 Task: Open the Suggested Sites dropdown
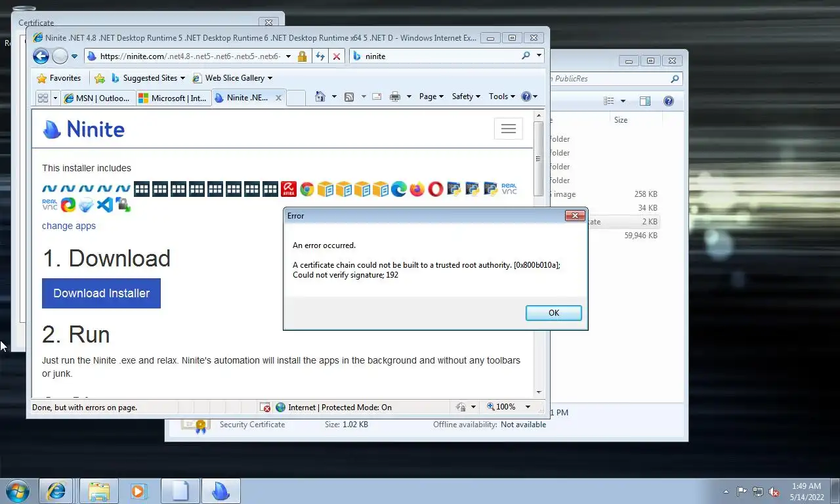point(148,78)
